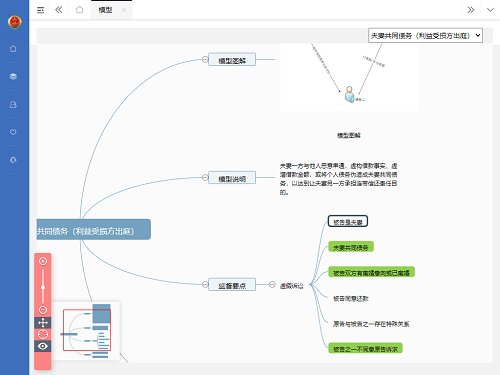Toggle the pan/move hand mode button
The height and width of the screenshot is (375, 500).
tap(43, 323)
